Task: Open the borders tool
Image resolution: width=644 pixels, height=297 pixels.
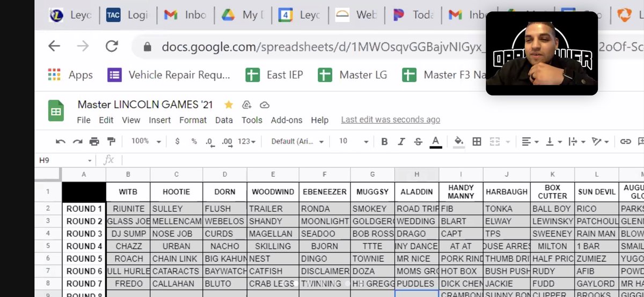Action: pyautogui.click(x=477, y=142)
